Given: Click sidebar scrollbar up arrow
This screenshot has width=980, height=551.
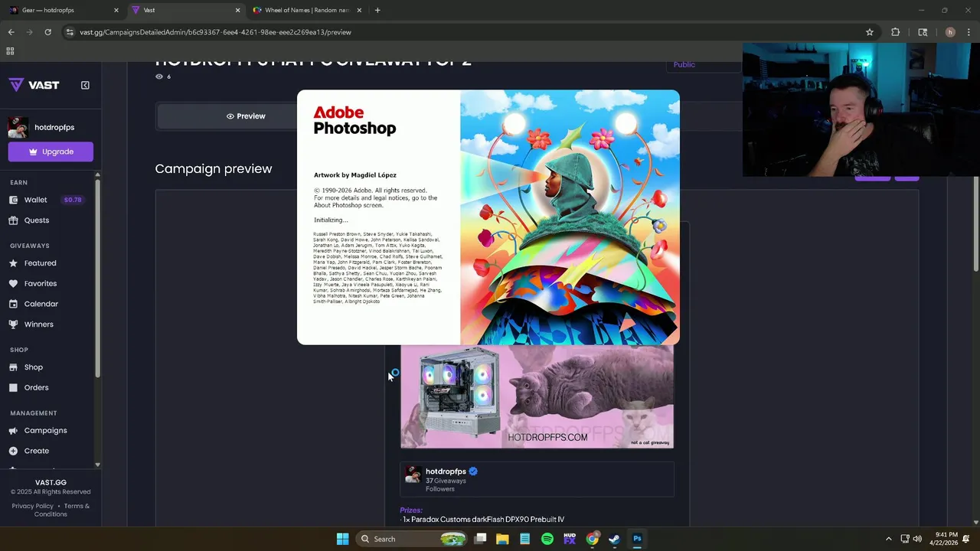Looking at the screenshot, I should pyautogui.click(x=97, y=175).
